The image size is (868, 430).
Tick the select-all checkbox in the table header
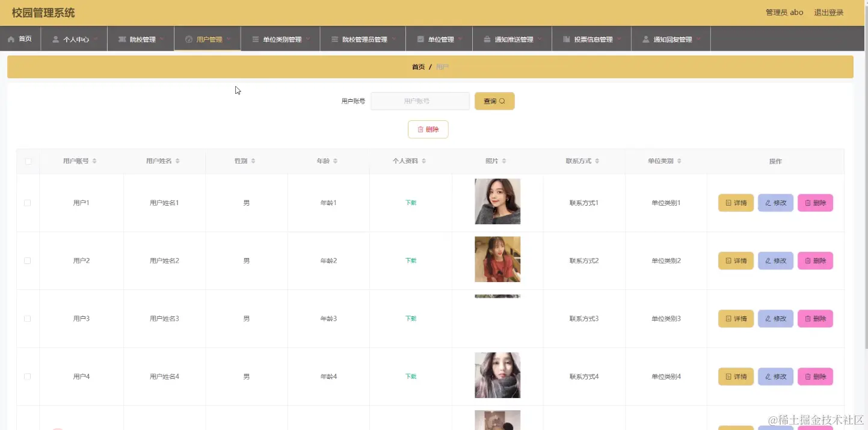pos(28,161)
